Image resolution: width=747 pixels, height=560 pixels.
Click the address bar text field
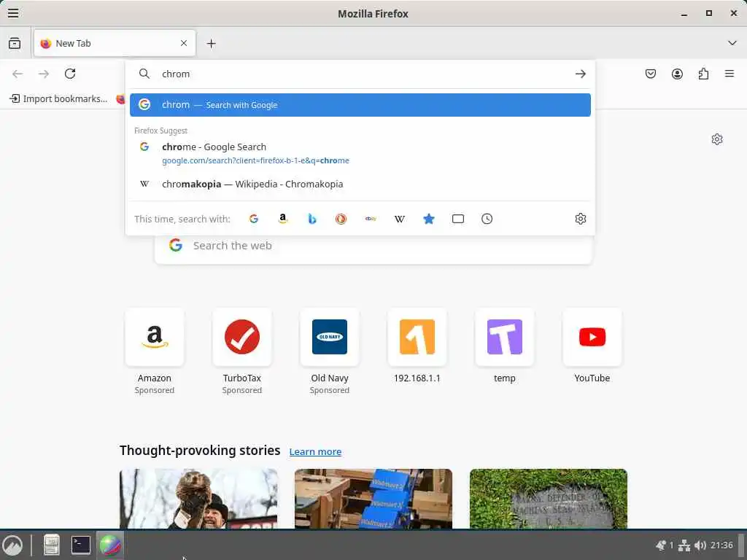(362, 74)
